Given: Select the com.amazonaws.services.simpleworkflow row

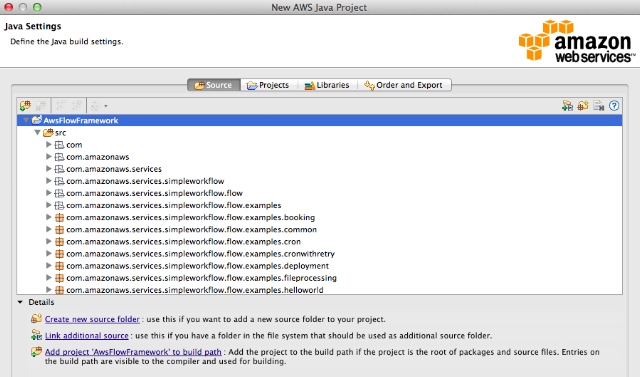Looking at the screenshot, I should 320,181.
